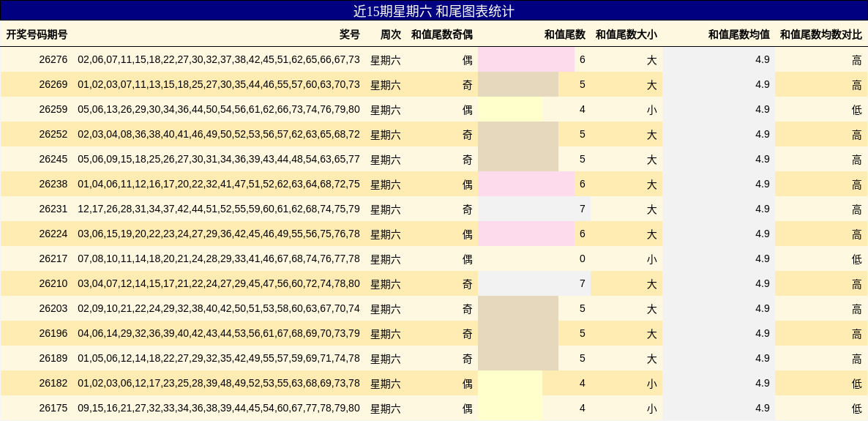Click 星期六 cell in row 26196
Image resolution: width=868 pixels, height=421 pixels.
click(x=385, y=334)
